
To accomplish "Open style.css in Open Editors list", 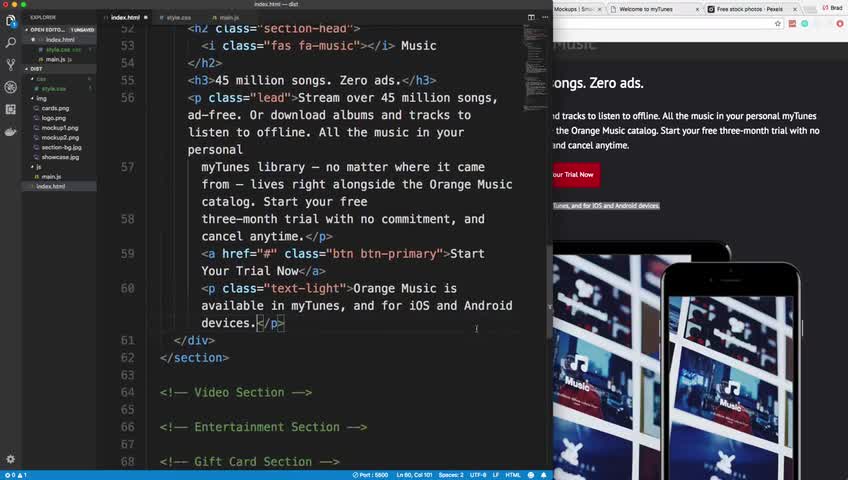I will click(x=59, y=49).
